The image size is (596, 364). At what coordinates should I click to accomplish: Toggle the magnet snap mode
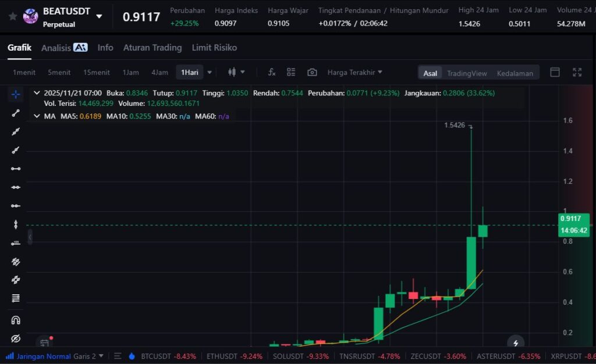16,320
